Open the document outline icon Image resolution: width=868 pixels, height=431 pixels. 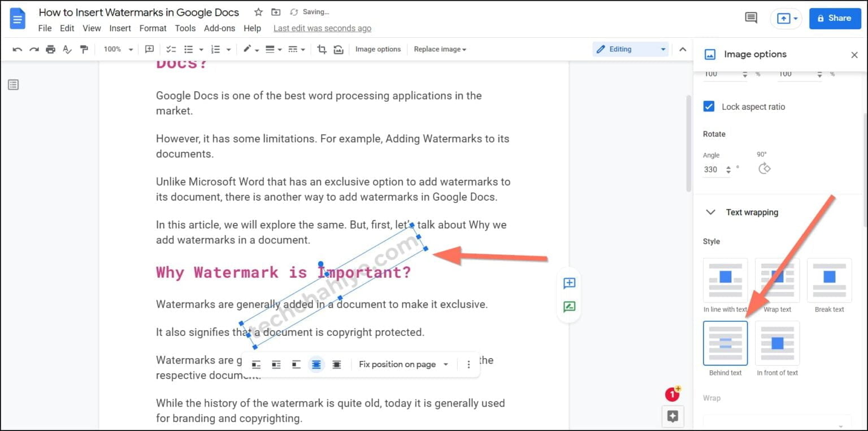coord(13,84)
